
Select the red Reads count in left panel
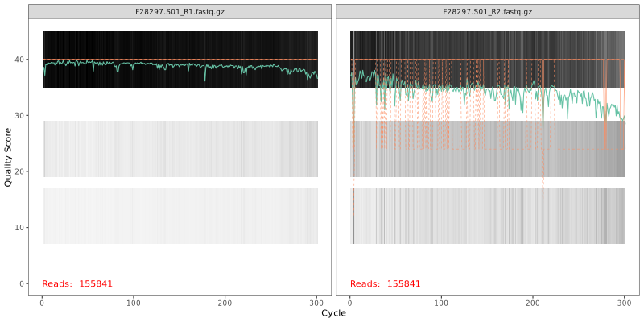[x=77, y=283]
